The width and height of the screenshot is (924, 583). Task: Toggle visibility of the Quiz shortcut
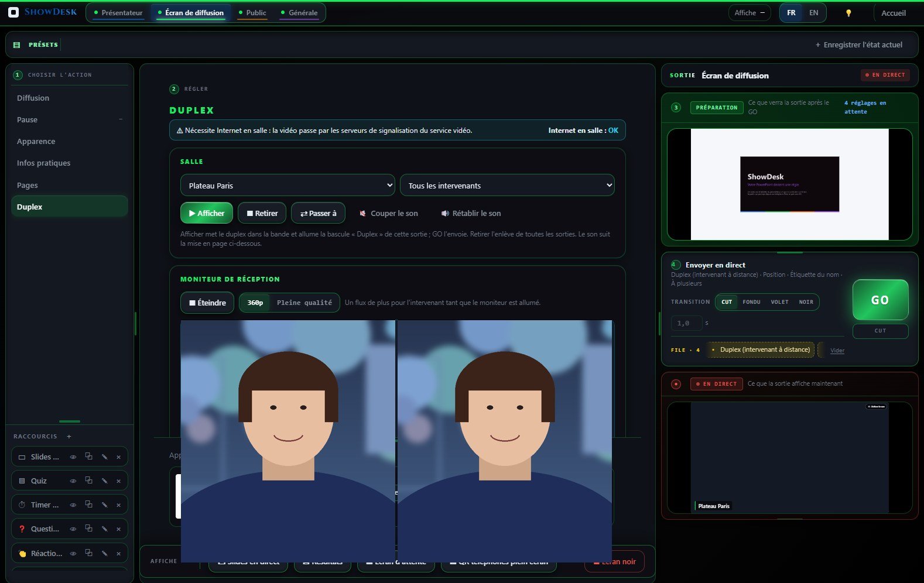pyautogui.click(x=73, y=481)
